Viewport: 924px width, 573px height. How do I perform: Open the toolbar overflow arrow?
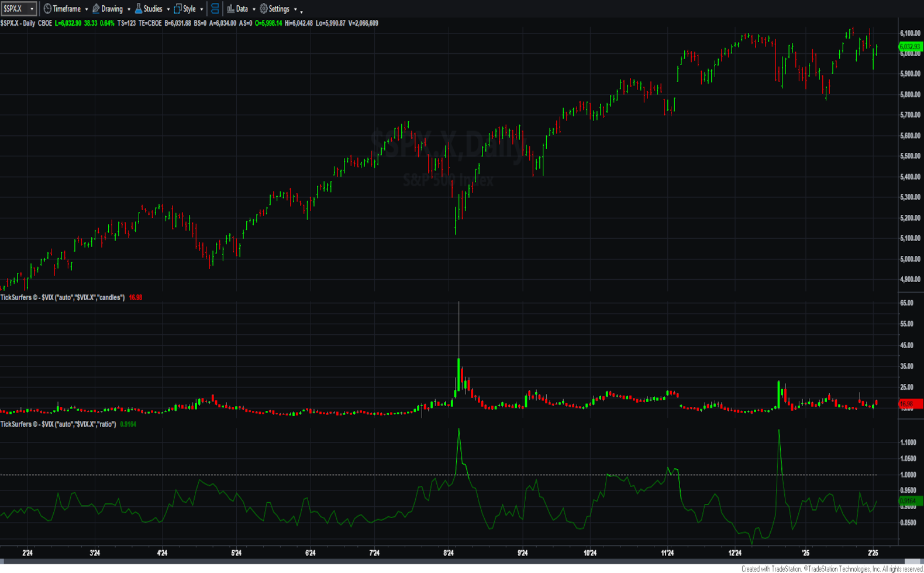(302, 11)
